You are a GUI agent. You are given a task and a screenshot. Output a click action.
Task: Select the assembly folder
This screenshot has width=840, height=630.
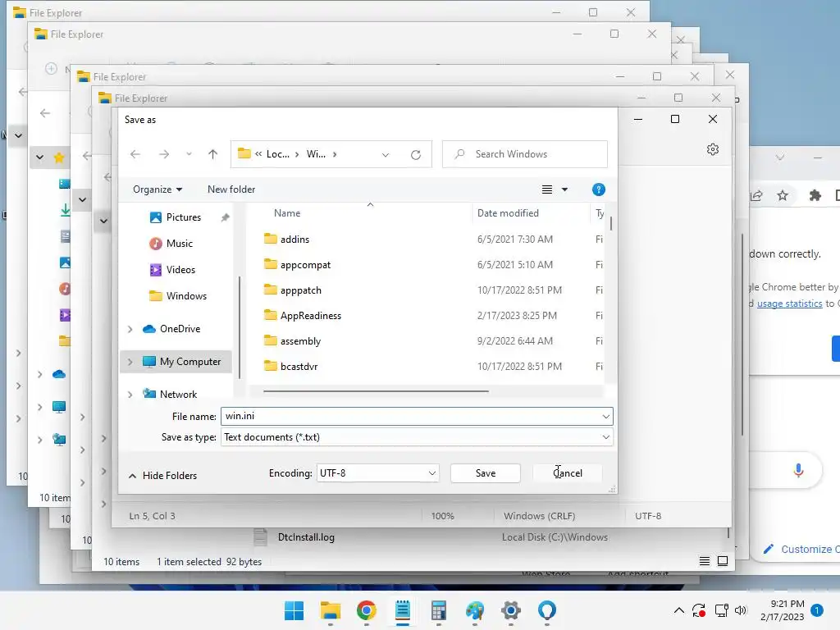pyautogui.click(x=300, y=341)
